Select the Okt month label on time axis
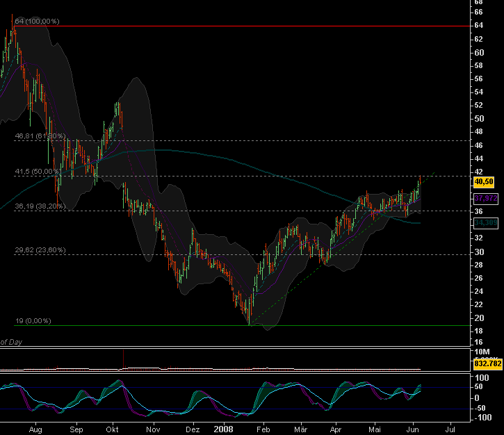 [x=113, y=431]
